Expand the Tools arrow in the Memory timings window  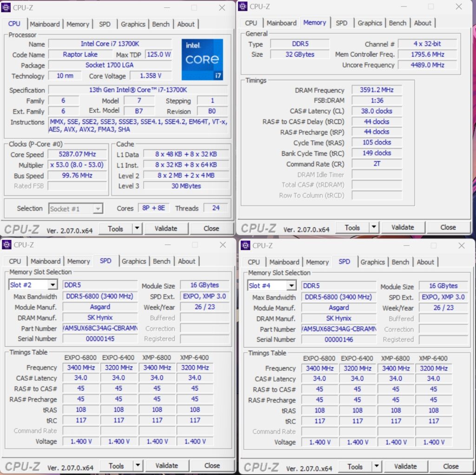click(374, 227)
